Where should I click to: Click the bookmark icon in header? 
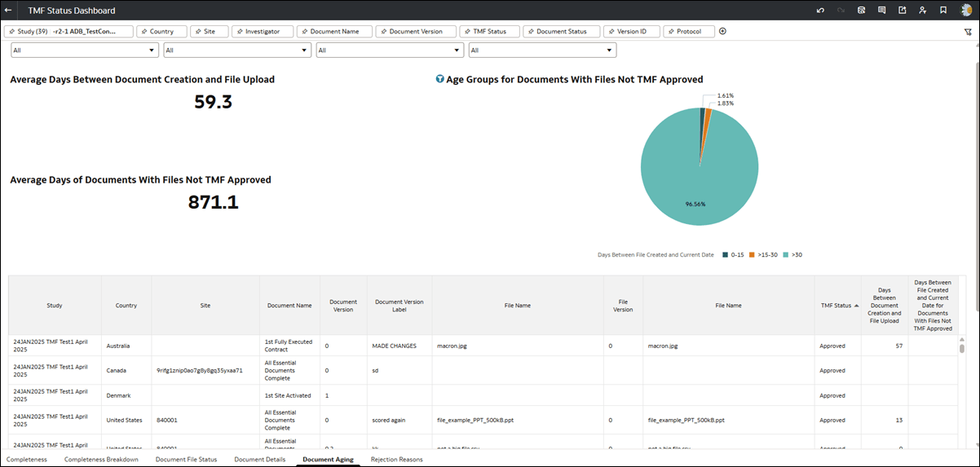[943, 11]
